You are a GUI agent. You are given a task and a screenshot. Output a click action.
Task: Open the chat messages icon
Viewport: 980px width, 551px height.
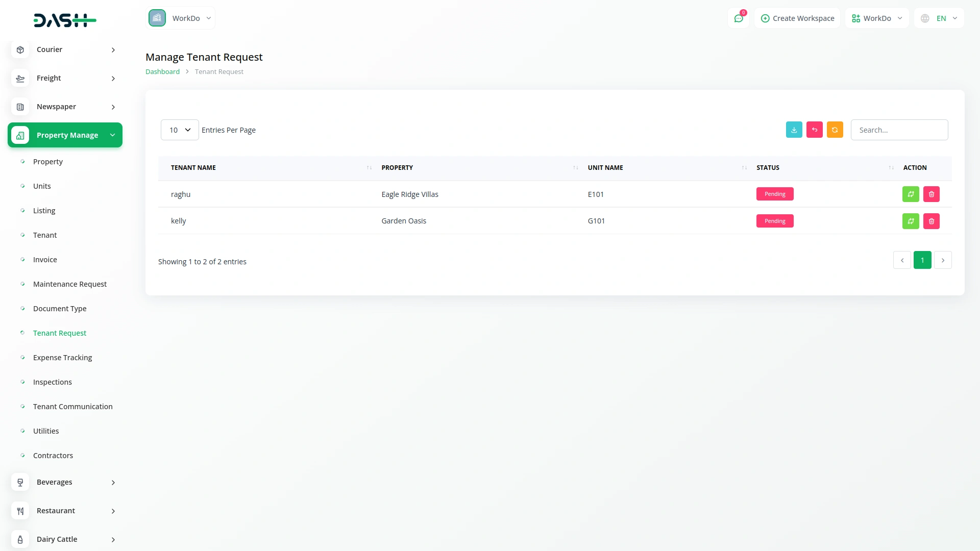click(x=738, y=18)
